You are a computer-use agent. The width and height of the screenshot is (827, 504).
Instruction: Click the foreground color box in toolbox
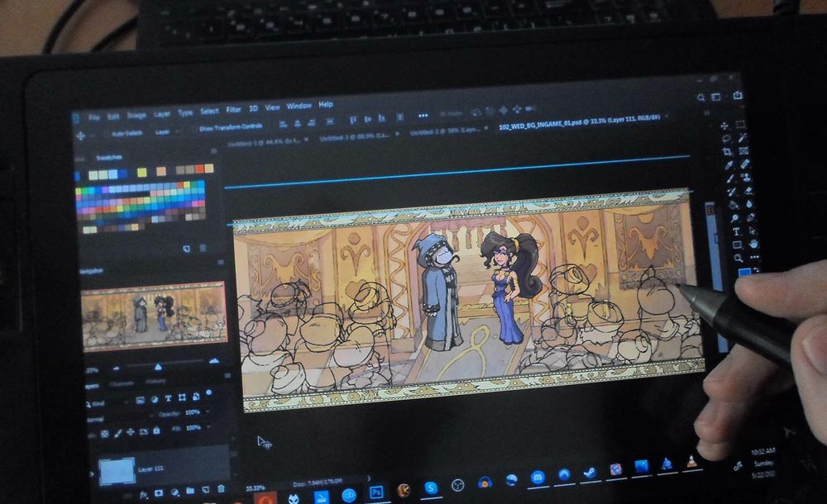[743, 273]
